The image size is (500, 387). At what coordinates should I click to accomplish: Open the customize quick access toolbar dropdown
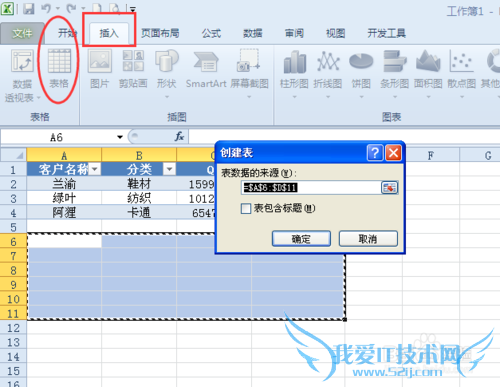[x=132, y=9]
